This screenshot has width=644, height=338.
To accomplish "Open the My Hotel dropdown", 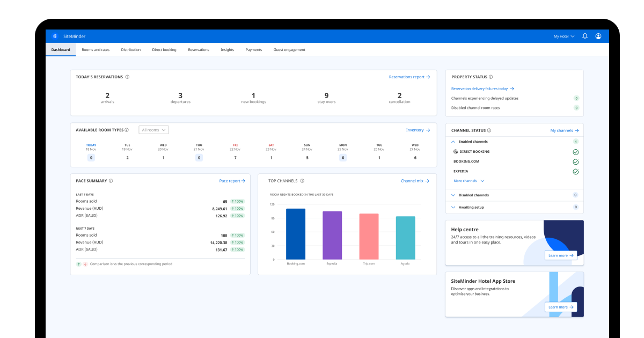I will coord(563,36).
